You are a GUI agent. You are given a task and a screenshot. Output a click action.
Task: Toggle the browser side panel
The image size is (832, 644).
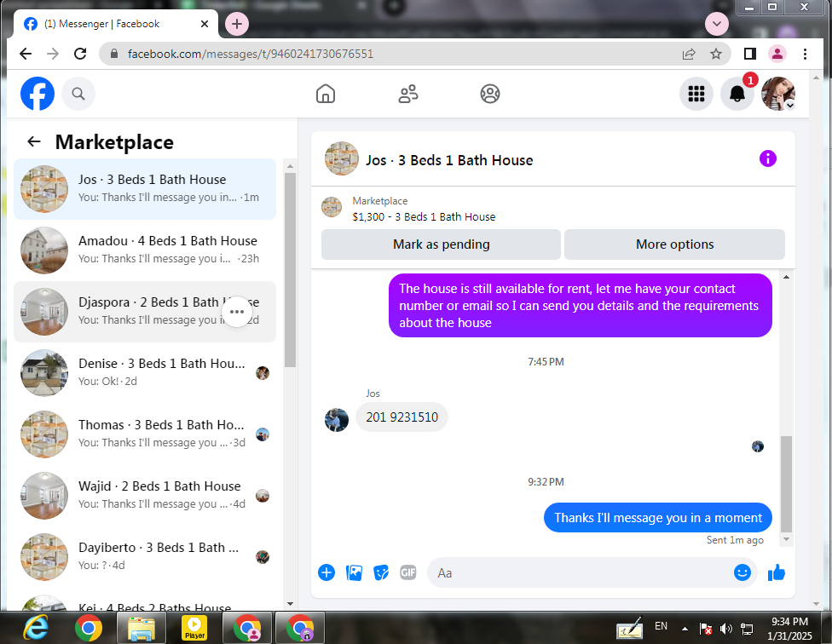[x=750, y=54]
